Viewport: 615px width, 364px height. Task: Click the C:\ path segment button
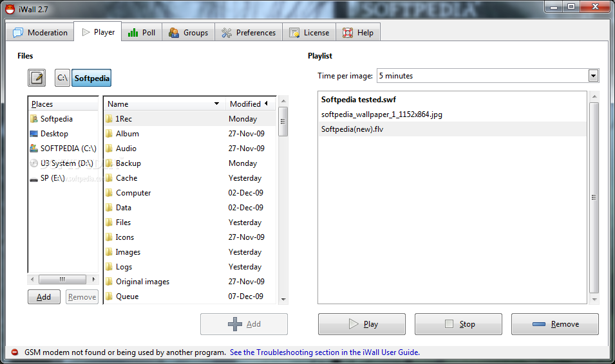tap(62, 78)
